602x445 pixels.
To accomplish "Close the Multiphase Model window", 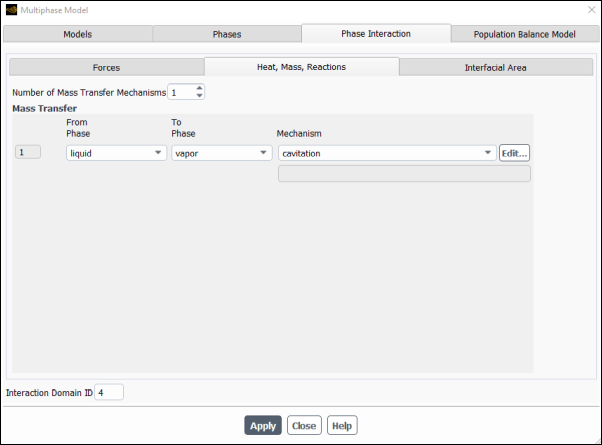I will tap(591, 10).
